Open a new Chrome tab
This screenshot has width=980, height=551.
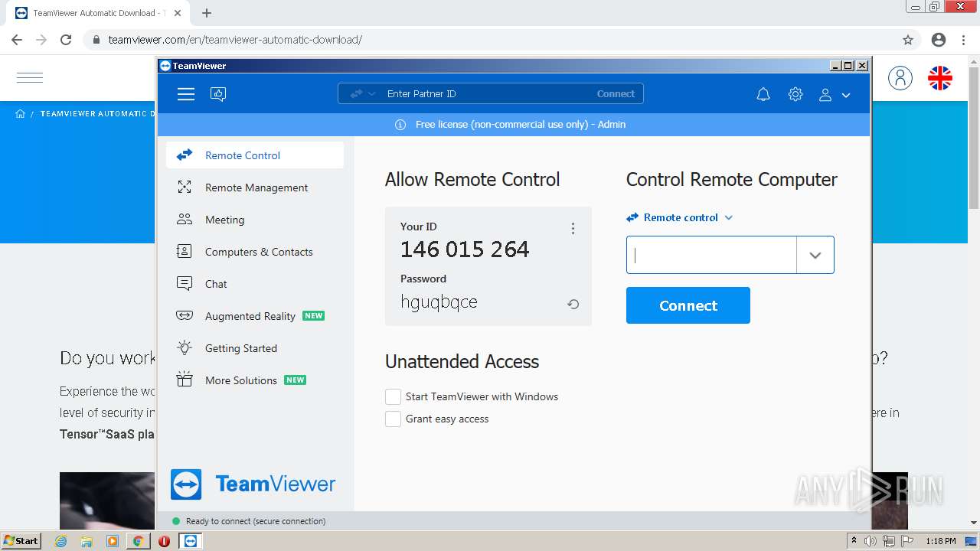coord(207,13)
